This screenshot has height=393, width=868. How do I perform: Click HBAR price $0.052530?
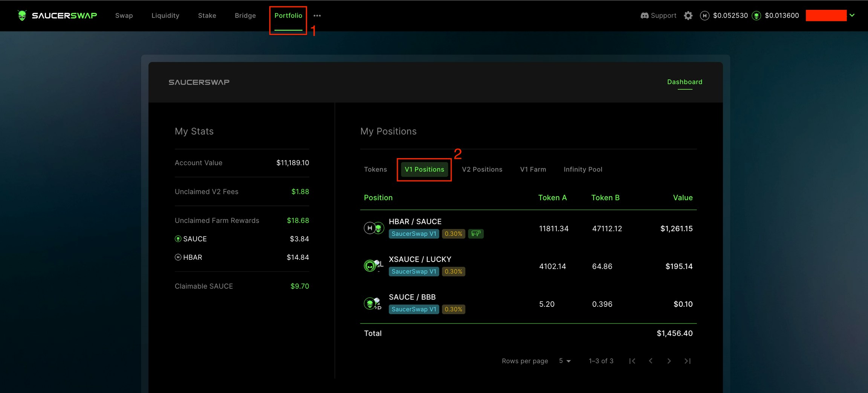click(x=730, y=15)
